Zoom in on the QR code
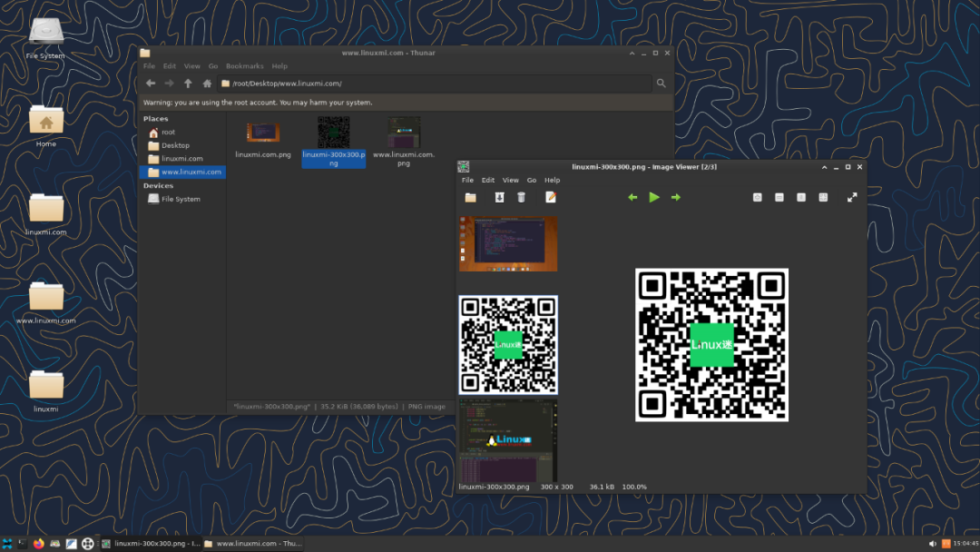The image size is (980, 552). [757, 197]
